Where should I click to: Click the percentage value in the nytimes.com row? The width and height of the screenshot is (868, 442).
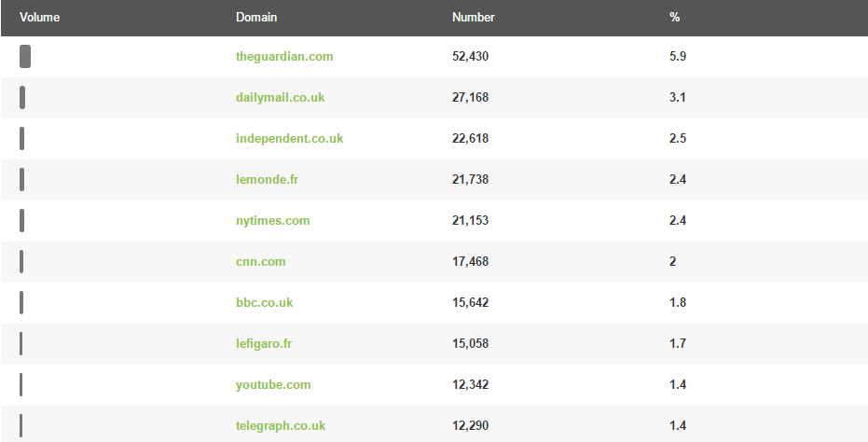coord(678,220)
